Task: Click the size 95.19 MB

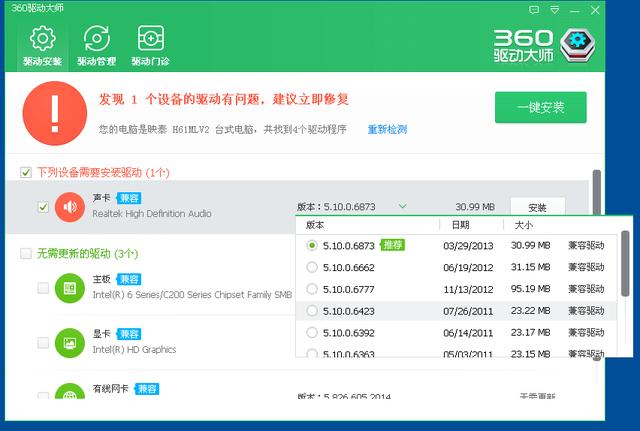Action: [x=531, y=289]
